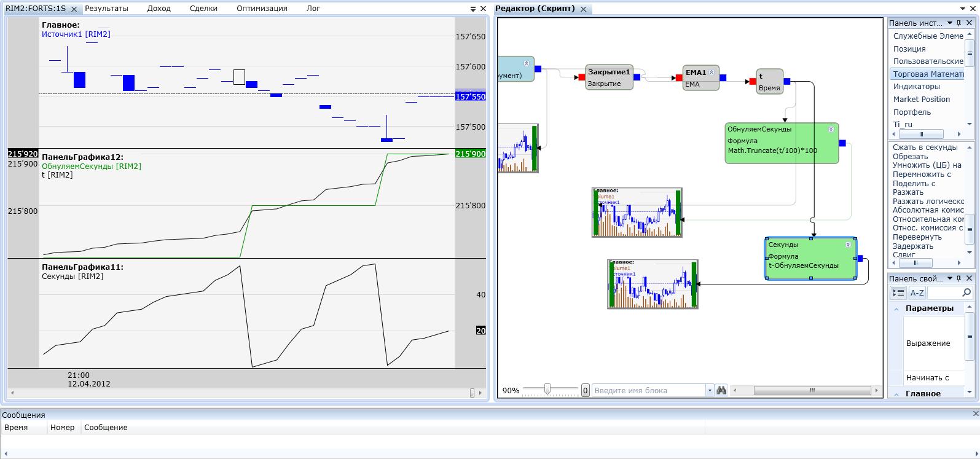Screen dimensions: 980x459
Task: Click the red input port of the Закрытие1 block
Action: tap(581, 77)
